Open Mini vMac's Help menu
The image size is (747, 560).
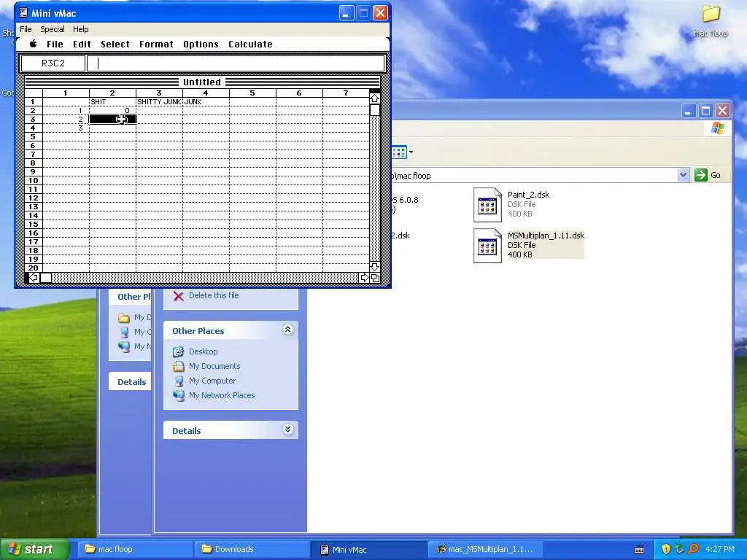pyautogui.click(x=80, y=29)
